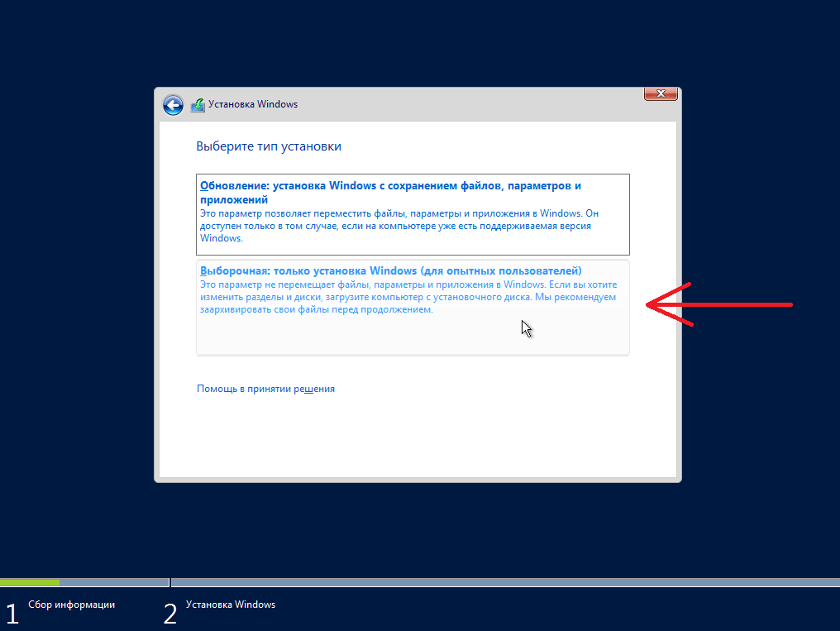
Task: Click the "Установка Windows" title bar text
Action: (253, 104)
